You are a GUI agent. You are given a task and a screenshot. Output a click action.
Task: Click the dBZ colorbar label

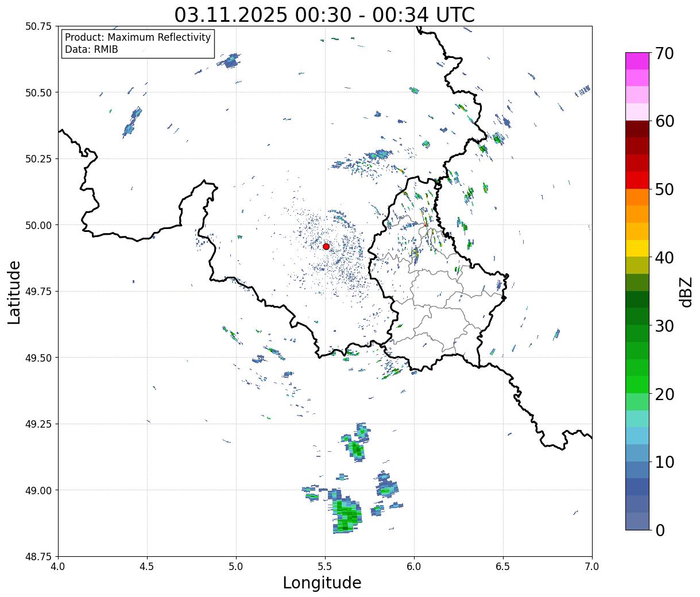pos(686,291)
